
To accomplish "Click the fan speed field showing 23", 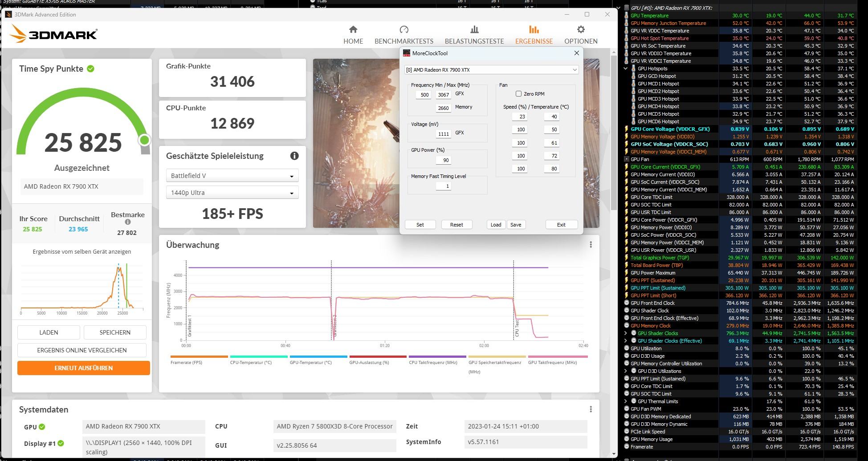I will [x=520, y=117].
